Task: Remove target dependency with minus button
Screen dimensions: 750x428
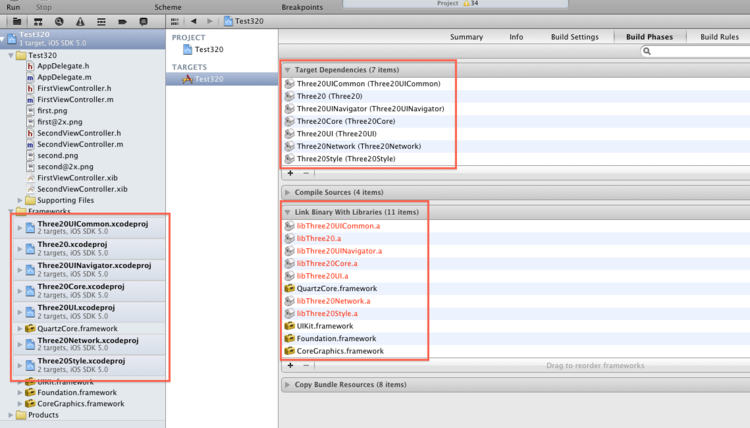Action: [x=306, y=173]
